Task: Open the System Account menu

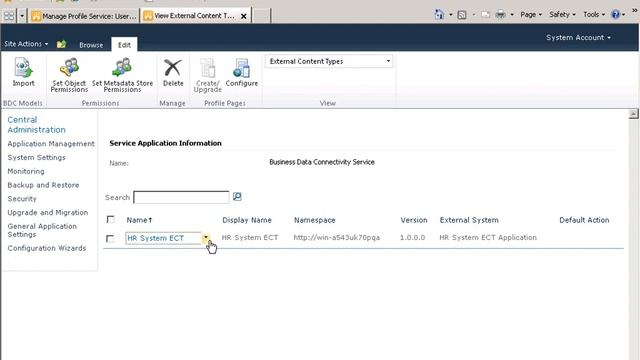Action: (x=578, y=38)
